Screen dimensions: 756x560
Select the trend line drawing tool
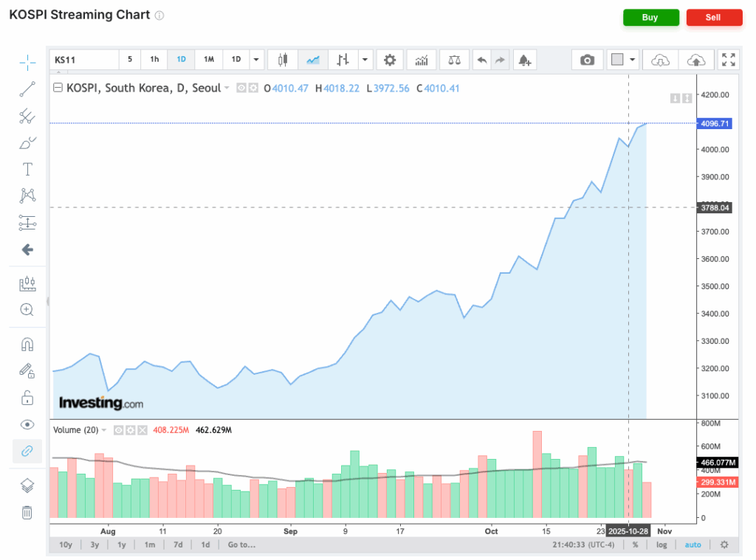(x=27, y=89)
